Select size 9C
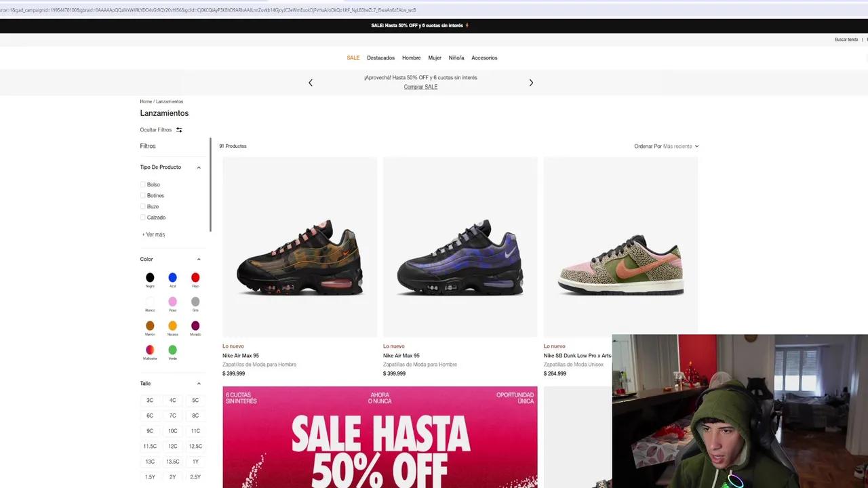The width and height of the screenshot is (868, 488). click(x=150, y=431)
